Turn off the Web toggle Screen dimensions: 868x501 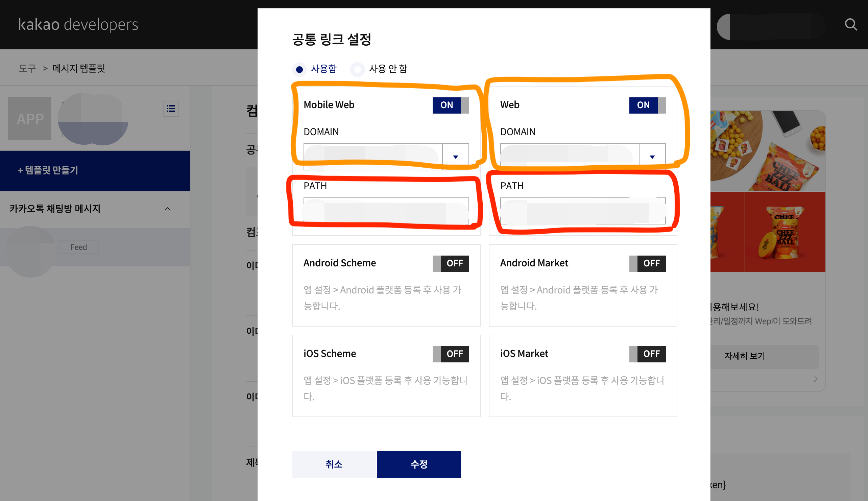tap(647, 105)
